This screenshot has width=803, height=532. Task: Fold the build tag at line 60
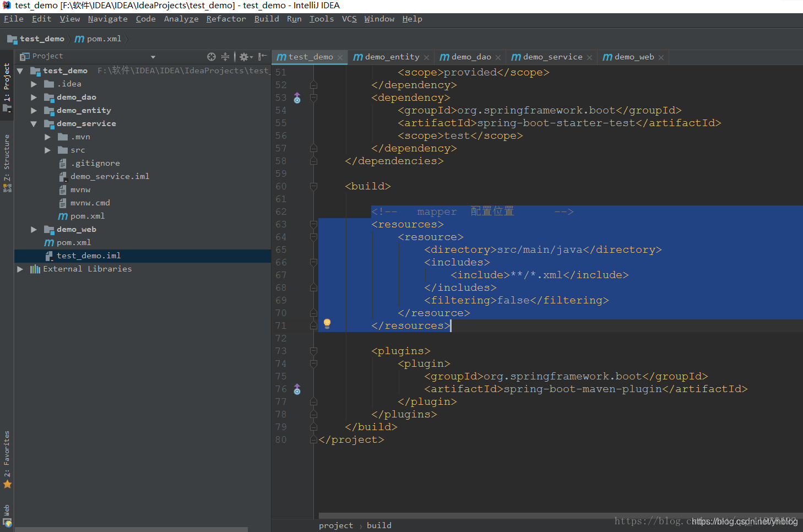[x=313, y=187]
